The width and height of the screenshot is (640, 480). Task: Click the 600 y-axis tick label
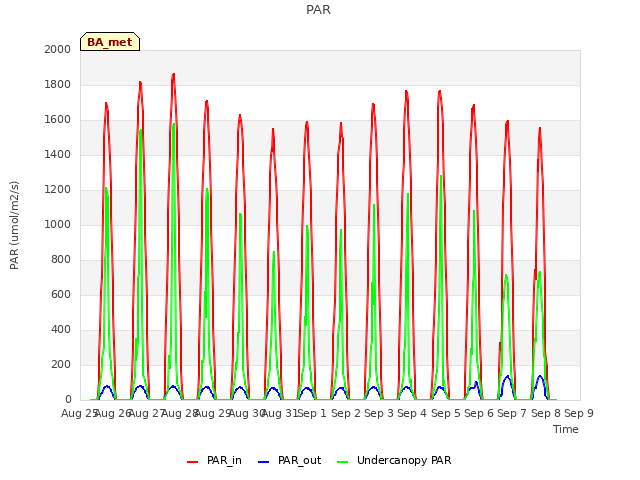(x=61, y=294)
